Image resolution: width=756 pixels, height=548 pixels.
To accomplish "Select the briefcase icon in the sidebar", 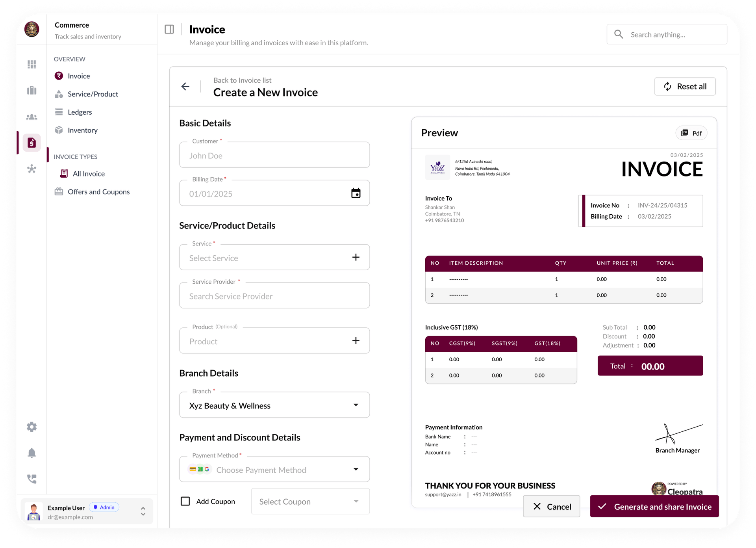I will [31, 90].
